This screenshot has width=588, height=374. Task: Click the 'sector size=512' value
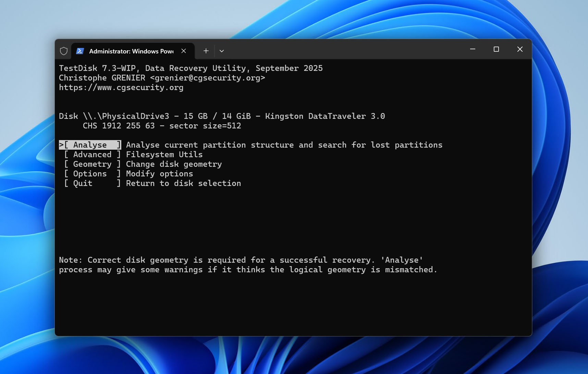coord(205,126)
